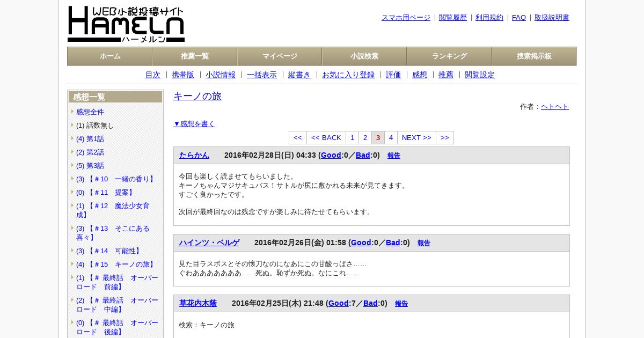
Task: Open the novel title キーノの旅 link
Action: coord(197,96)
